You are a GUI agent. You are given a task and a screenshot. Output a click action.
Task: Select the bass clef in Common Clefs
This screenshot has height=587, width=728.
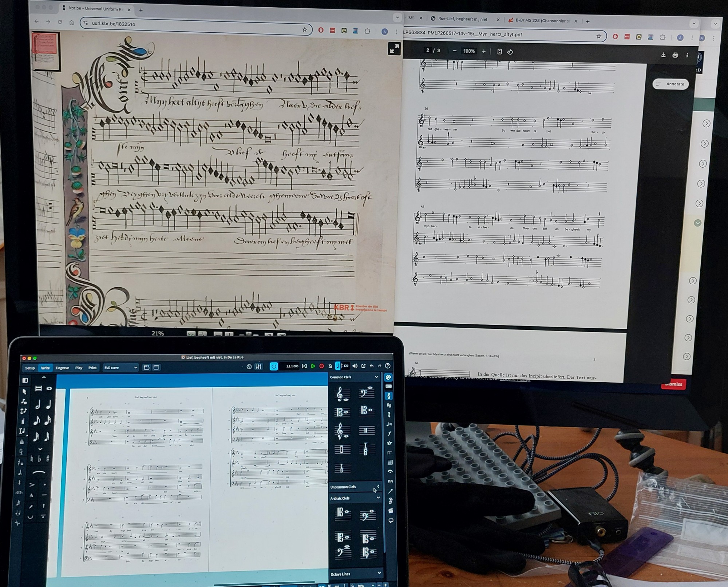(366, 393)
